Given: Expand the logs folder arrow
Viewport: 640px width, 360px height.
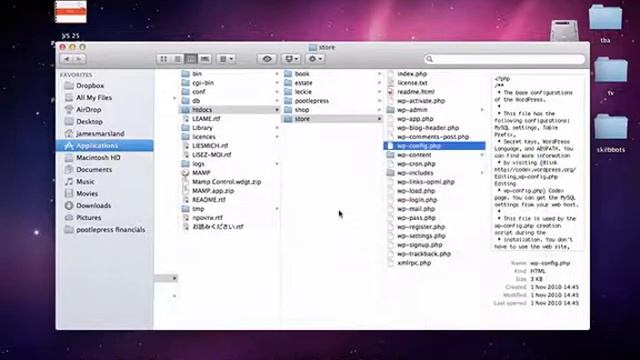Looking at the screenshot, I should (277, 164).
